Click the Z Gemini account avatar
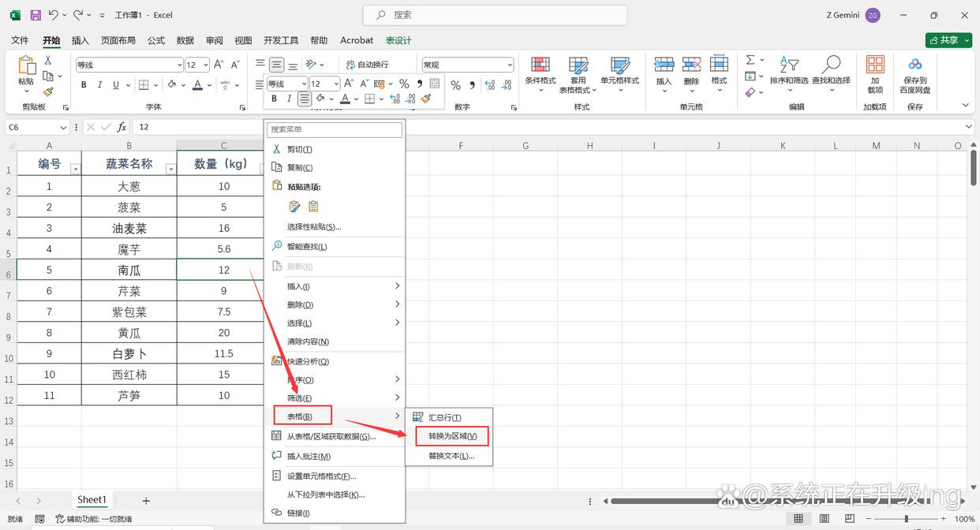The height and width of the screenshot is (530, 980). coord(872,15)
